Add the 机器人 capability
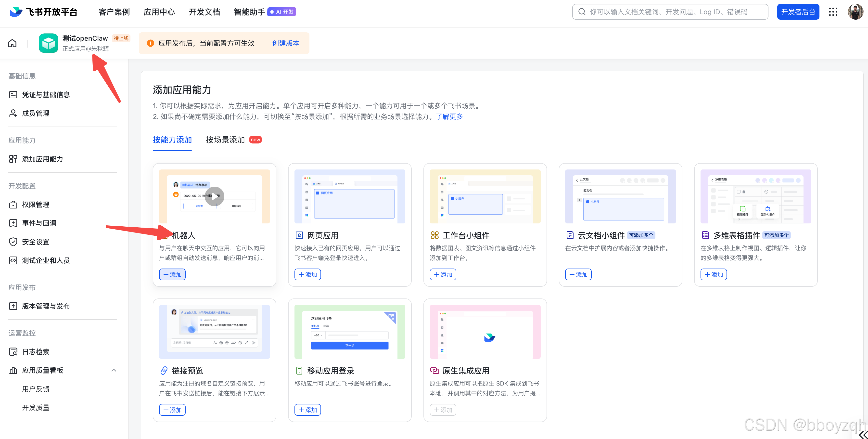The image size is (868, 439). [172, 275]
